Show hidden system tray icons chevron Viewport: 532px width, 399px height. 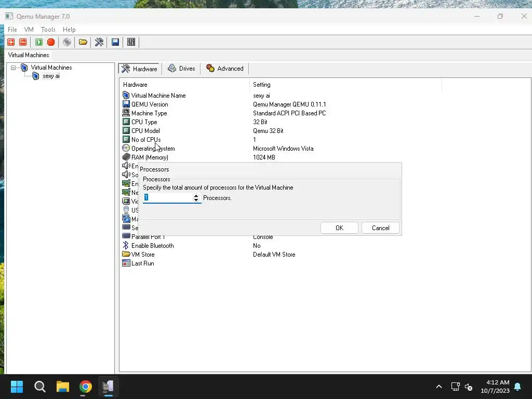(438, 387)
